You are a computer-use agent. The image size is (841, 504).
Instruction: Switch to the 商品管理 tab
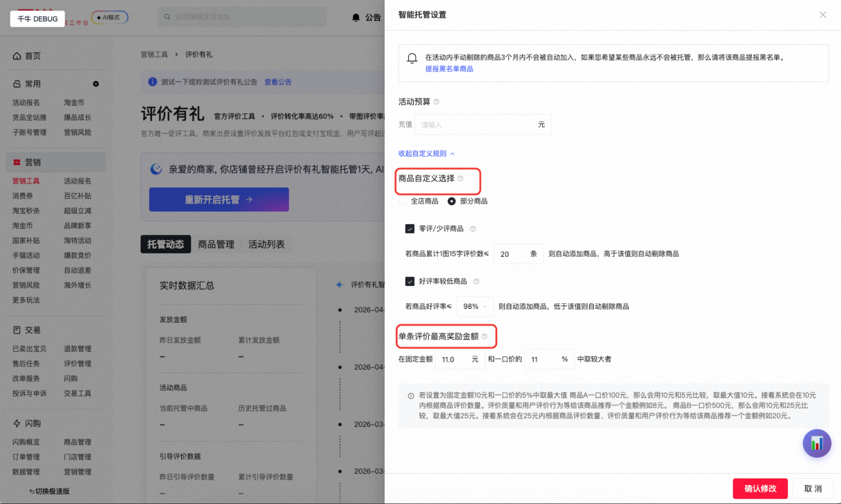(x=216, y=244)
